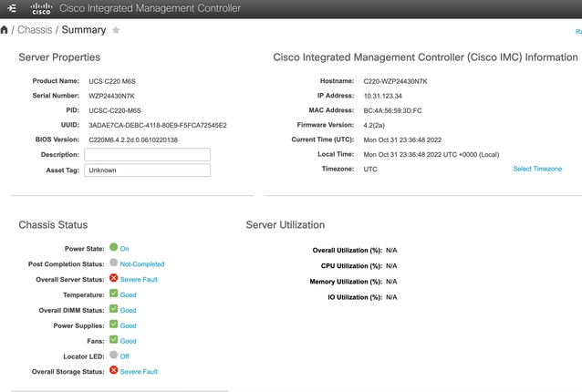Open Overall Storage Status Severe Fault link
Image resolution: width=582 pixels, height=392 pixels.
click(x=139, y=372)
